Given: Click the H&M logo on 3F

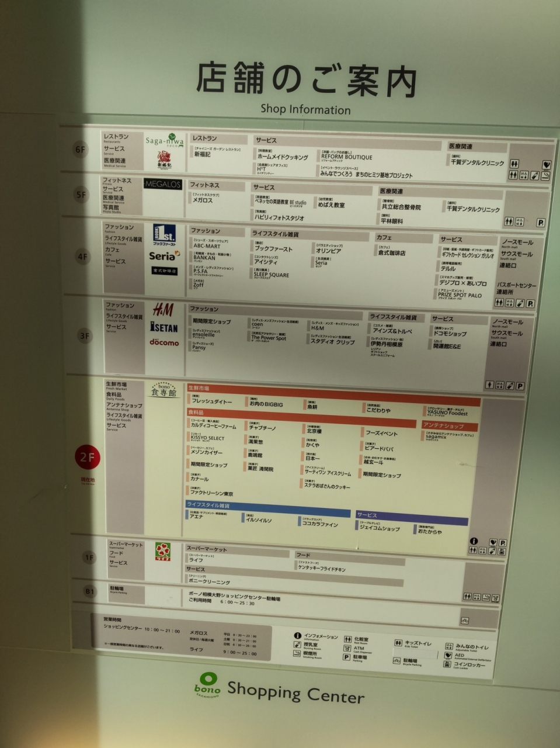Looking at the screenshot, I should click(x=163, y=309).
